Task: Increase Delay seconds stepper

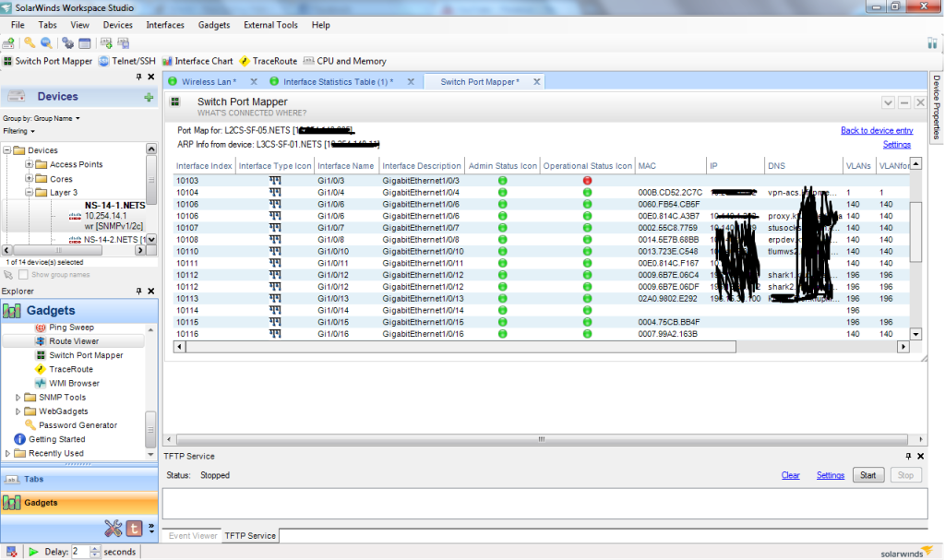Action: coord(95,549)
